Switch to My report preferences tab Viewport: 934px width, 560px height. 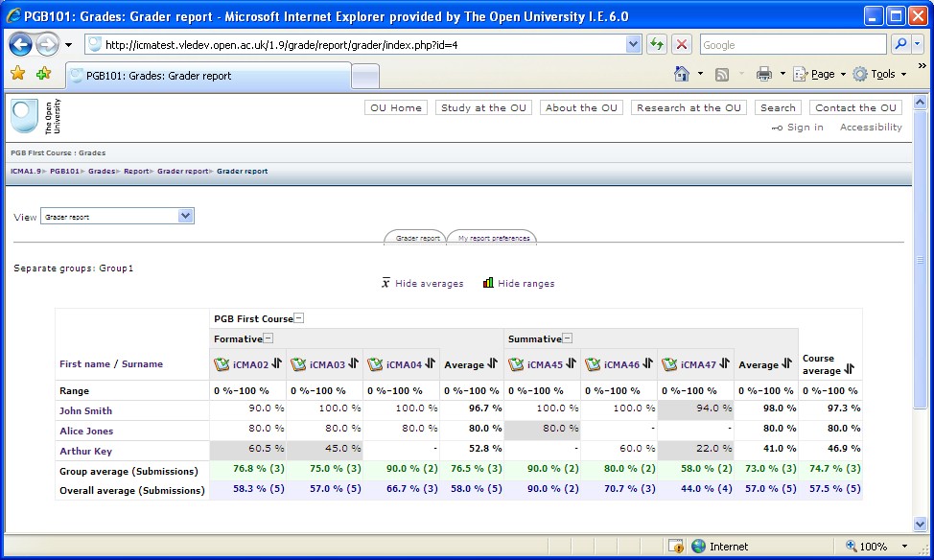point(493,237)
